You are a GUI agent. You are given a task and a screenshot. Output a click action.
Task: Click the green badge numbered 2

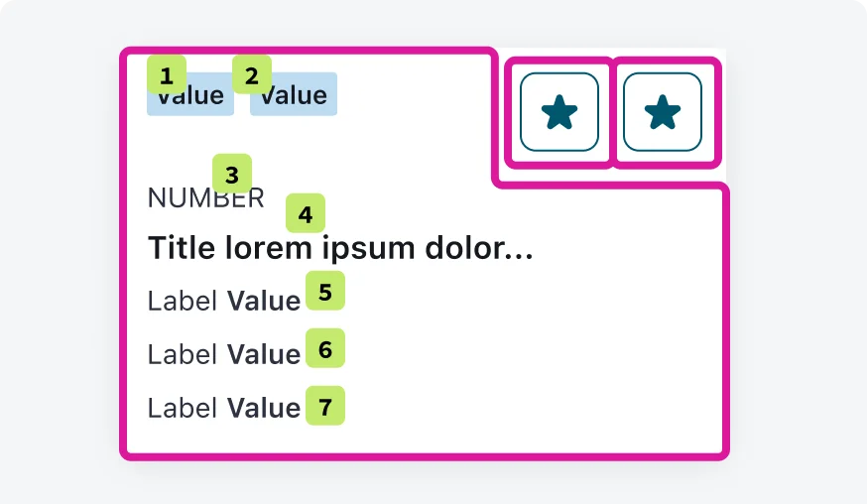(251, 74)
